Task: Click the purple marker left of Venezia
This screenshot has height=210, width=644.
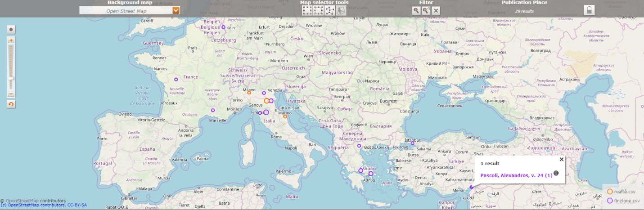Action: [x=264, y=93]
